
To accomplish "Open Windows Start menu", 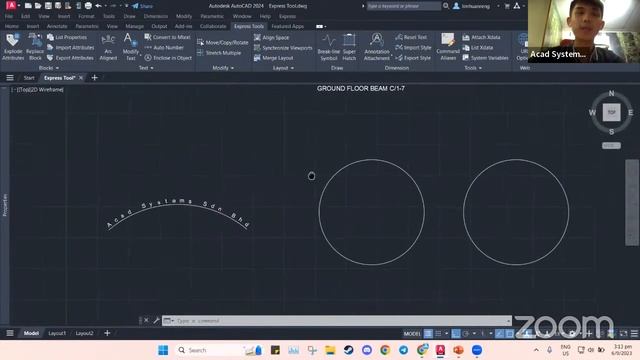I will [x=163, y=350].
